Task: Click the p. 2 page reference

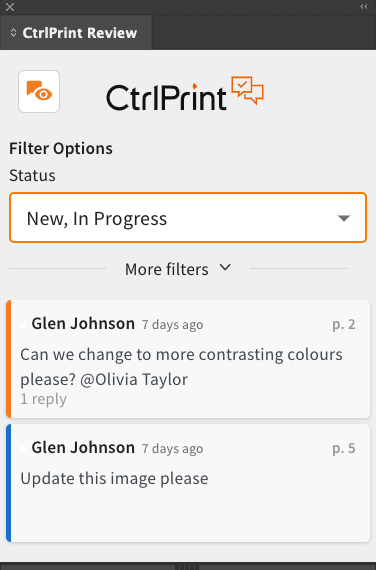Action: (x=344, y=324)
